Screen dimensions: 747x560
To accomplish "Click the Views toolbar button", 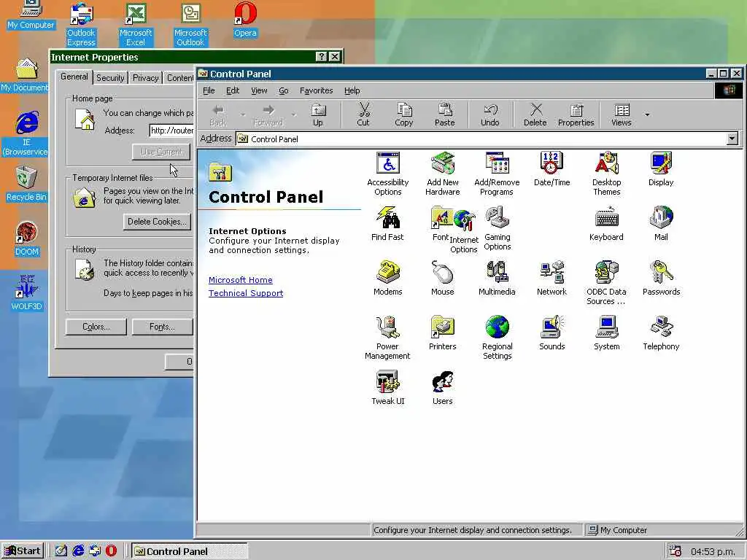I will (x=622, y=114).
